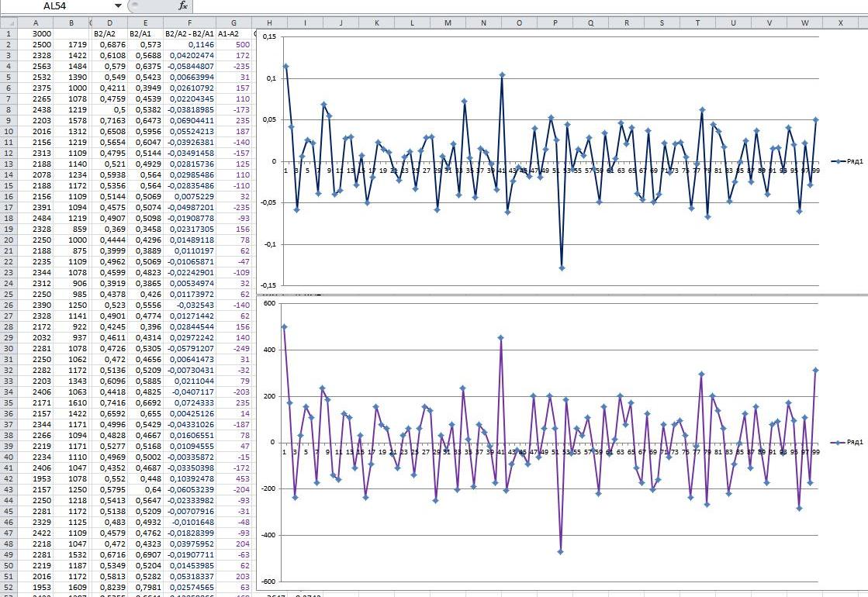Screen dimensions: 868x597
Task: Click the lowest data point in lower chart
Action: click(560, 551)
